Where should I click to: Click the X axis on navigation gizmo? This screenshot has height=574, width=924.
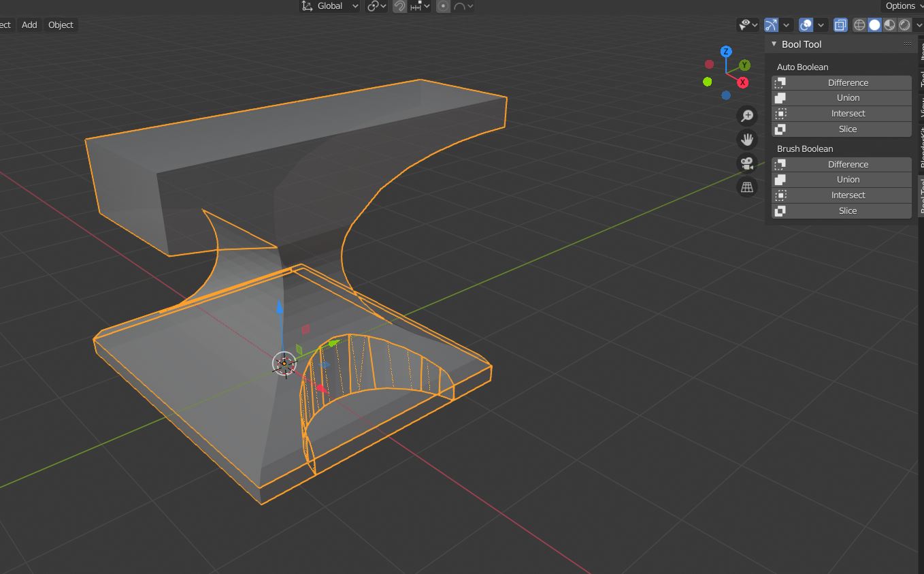[742, 82]
